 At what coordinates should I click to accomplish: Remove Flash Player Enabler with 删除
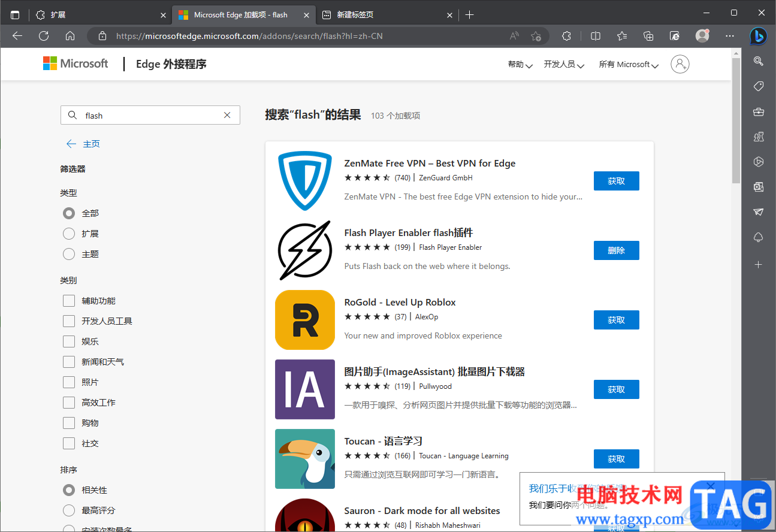pos(616,250)
